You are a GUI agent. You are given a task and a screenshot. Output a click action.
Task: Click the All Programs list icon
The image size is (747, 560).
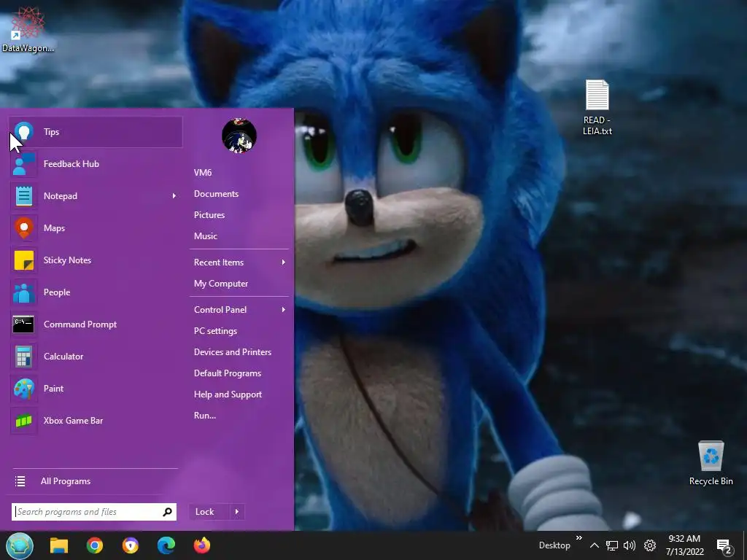pyautogui.click(x=20, y=481)
